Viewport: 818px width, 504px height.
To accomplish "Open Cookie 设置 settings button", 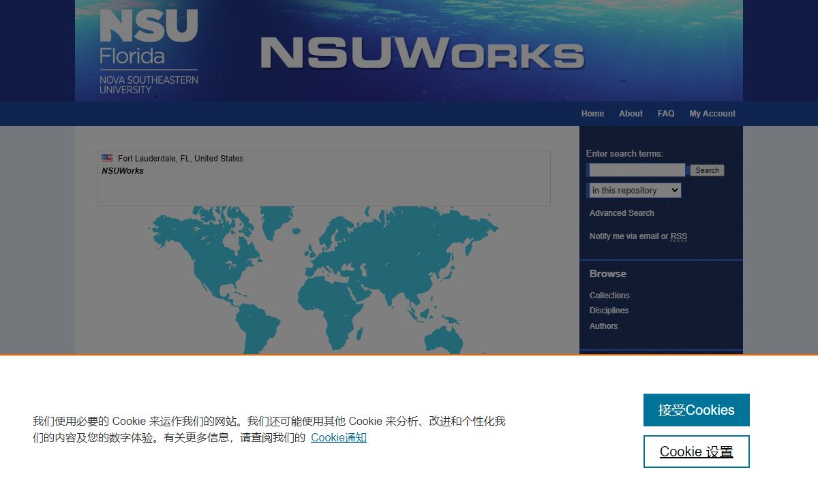I will tap(696, 452).
